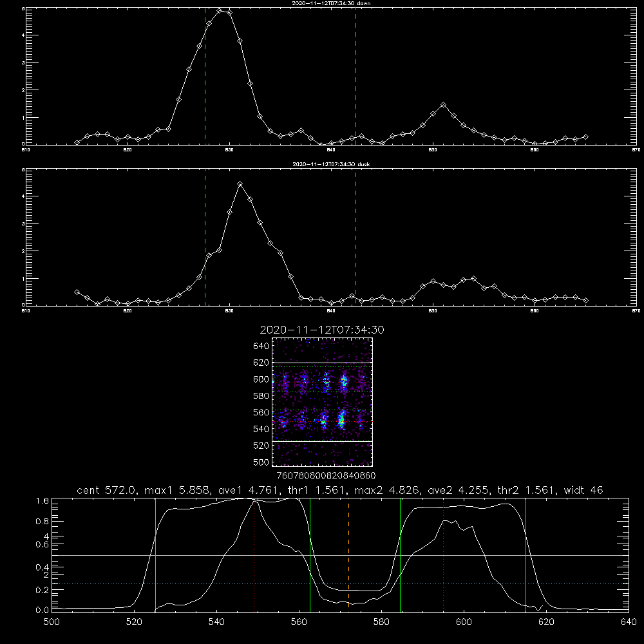This screenshot has width=644, height=644.
Task: Click the 'cent 572.0' value in bottom title
Action: pos(108,490)
